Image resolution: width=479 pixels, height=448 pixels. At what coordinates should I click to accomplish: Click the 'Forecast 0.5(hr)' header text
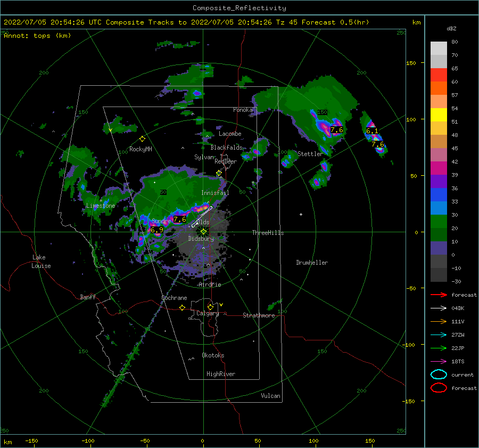(335, 22)
